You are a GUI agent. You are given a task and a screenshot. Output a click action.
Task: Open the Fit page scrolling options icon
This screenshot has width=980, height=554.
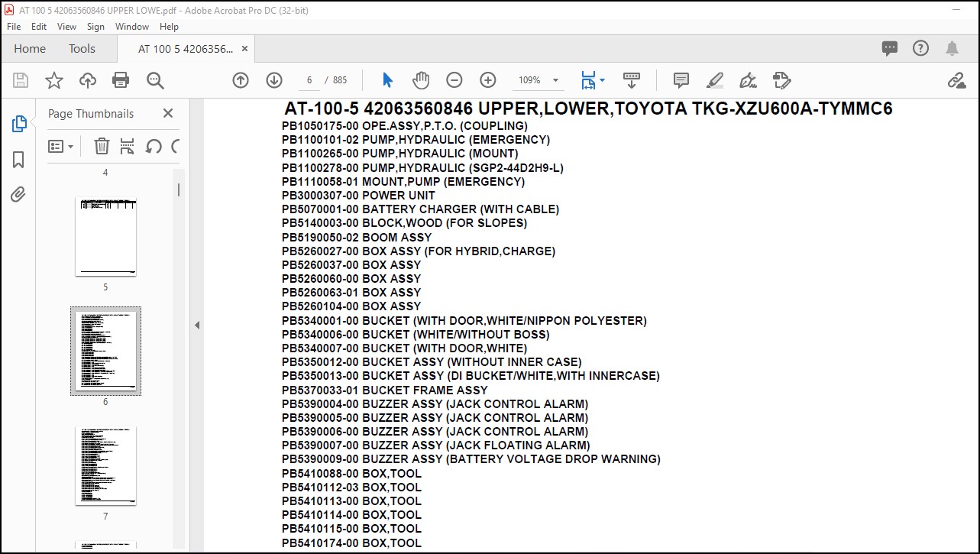[592, 80]
